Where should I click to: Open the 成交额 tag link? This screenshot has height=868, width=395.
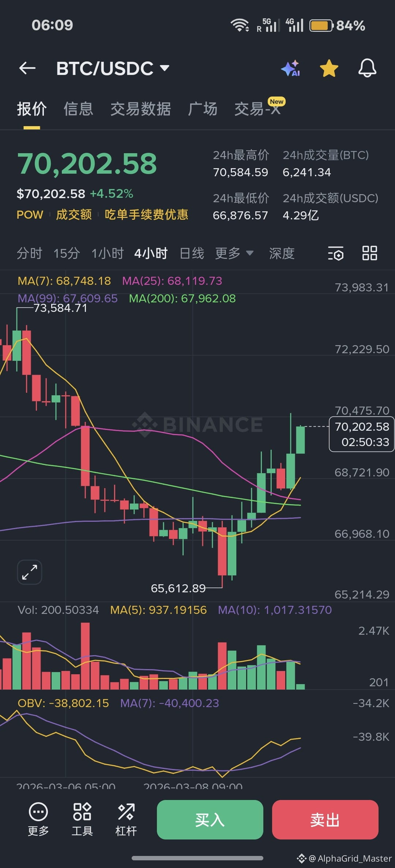click(74, 215)
